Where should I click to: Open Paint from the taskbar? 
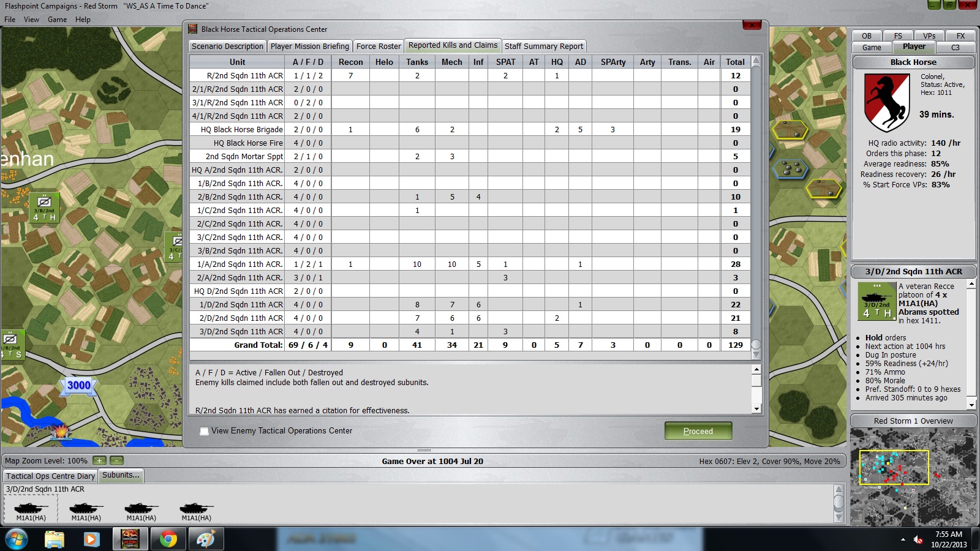205,539
